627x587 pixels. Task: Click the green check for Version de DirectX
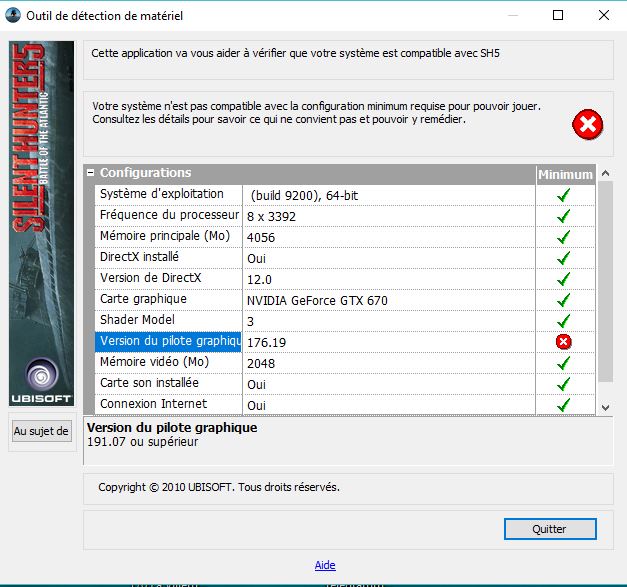pyautogui.click(x=563, y=279)
